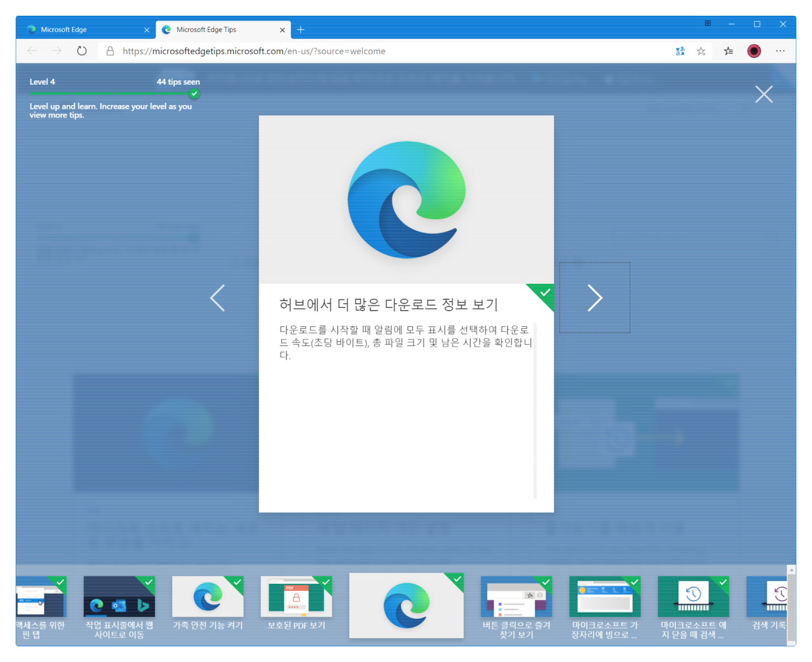
Task: Click the tab actions icon in title bar
Action: 707,23
